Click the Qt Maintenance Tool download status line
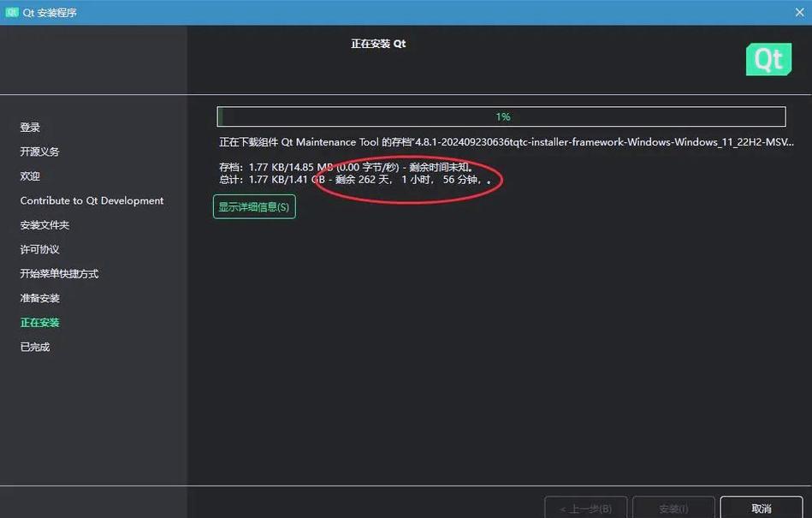812x518 pixels. (x=506, y=142)
